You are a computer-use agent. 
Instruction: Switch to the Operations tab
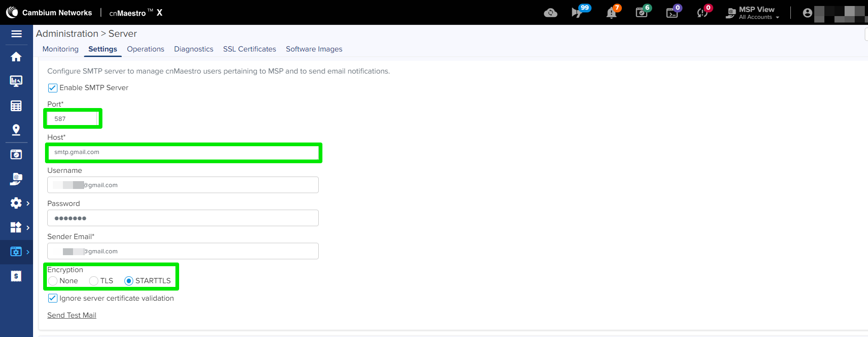146,49
